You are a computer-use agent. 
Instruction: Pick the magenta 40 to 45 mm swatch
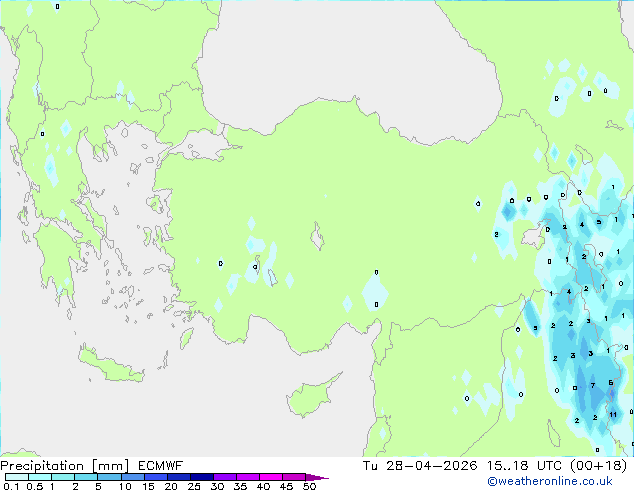[271, 477]
